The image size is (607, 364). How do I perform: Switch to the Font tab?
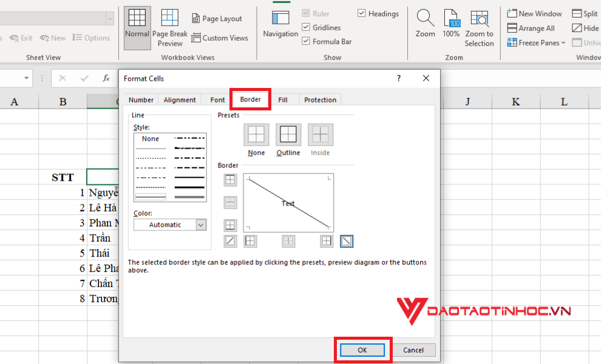tap(217, 99)
